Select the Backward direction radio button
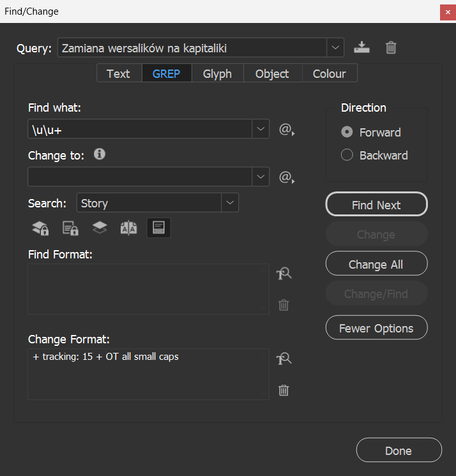 point(347,155)
